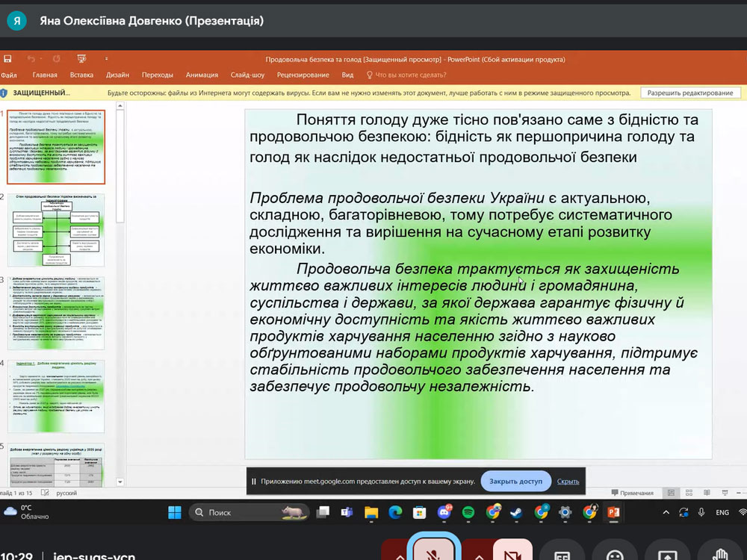This screenshot has width=747, height=560.
Task: Click the Undo arrow icon
Action: coord(31,59)
